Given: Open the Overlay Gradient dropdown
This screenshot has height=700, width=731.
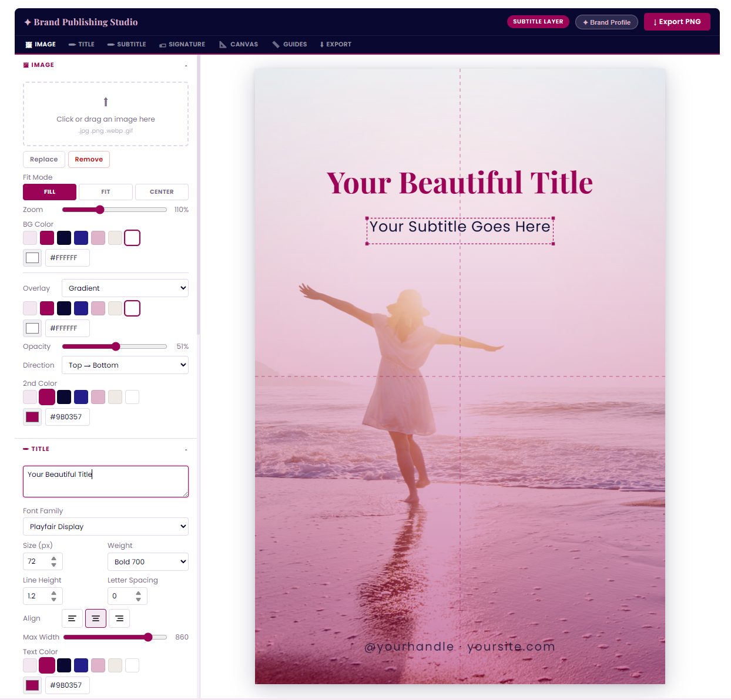Looking at the screenshot, I should pos(125,288).
